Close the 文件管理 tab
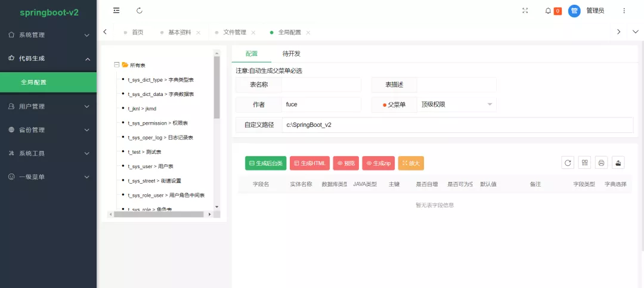The width and height of the screenshot is (644, 288). pyautogui.click(x=253, y=32)
